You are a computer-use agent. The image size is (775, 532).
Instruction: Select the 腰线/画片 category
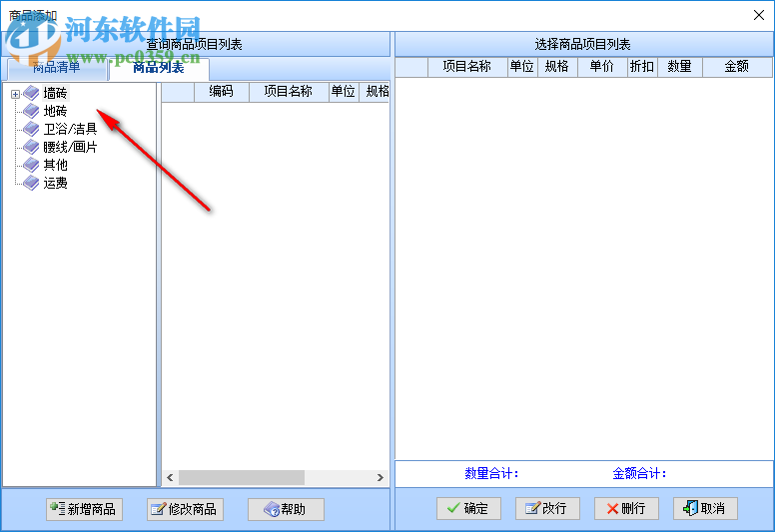coord(70,147)
